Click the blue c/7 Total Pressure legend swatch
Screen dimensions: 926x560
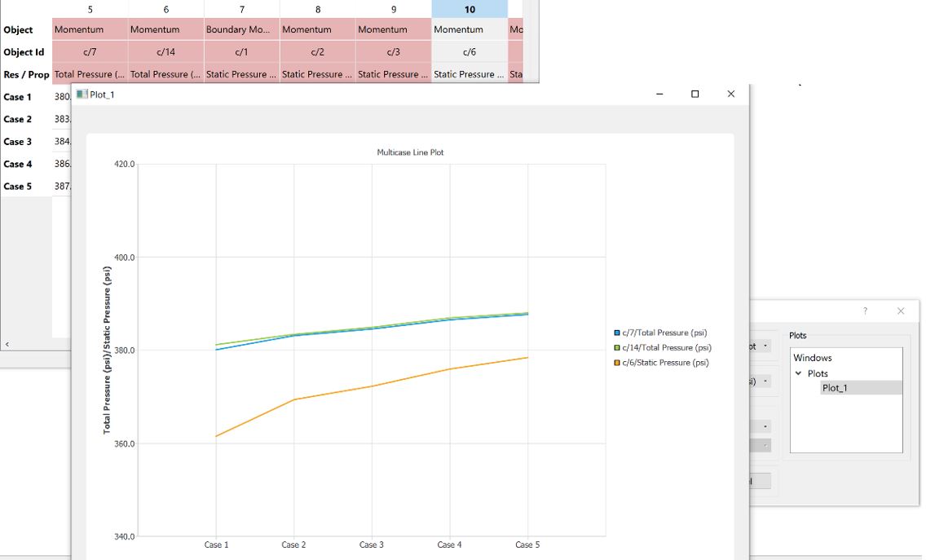pyautogui.click(x=617, y=333)
